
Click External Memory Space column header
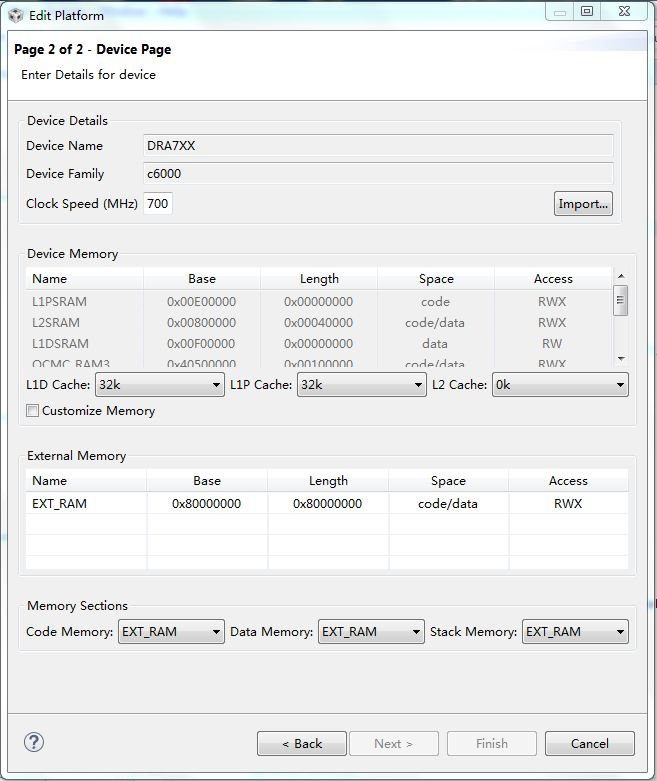point(448,480)
